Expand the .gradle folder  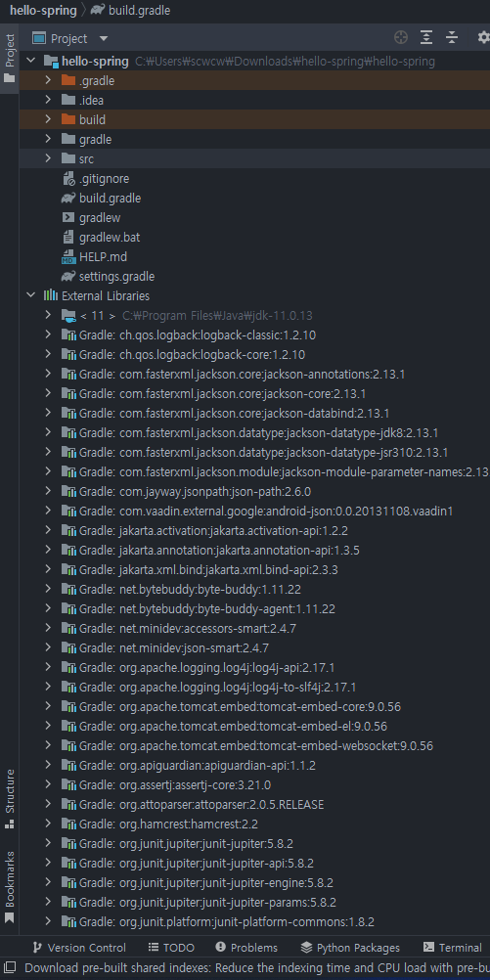coord(48,80)
